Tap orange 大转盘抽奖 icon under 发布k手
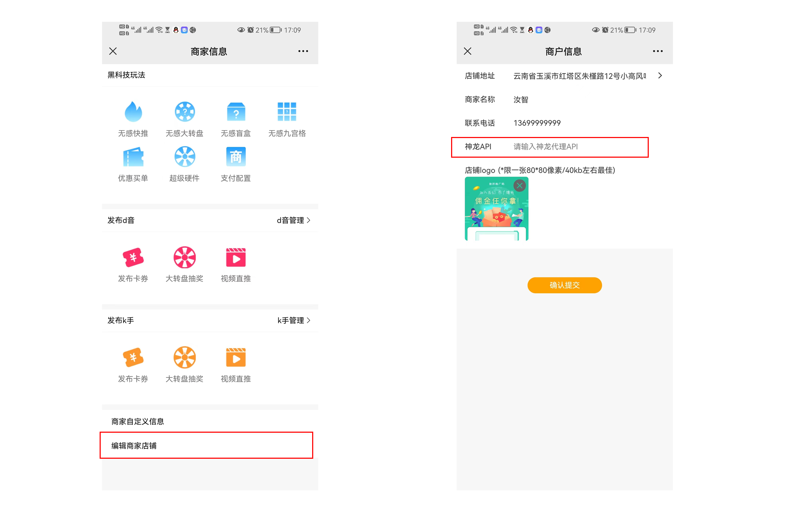This screenshot has width=797, height=532. (x=185, y=358)
